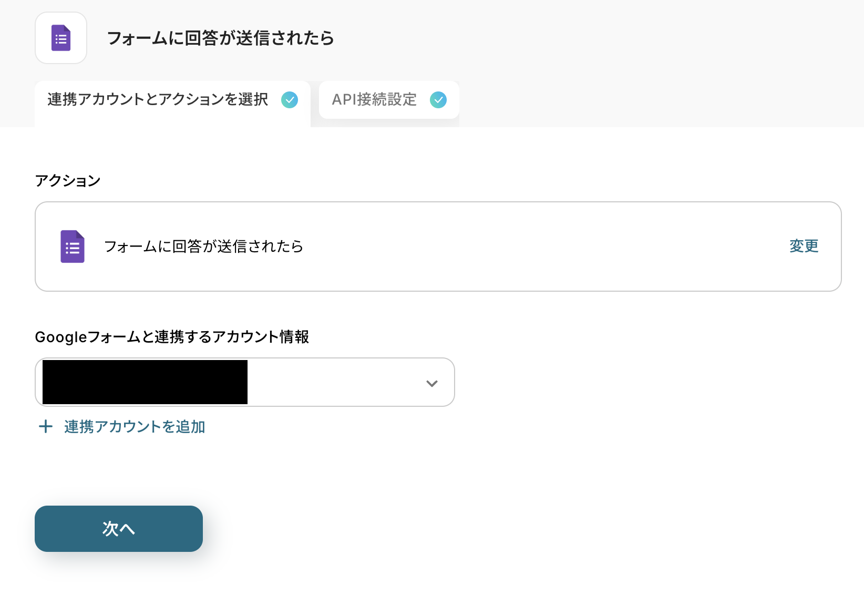Click the checkmark on the API接続設定 tab
The width and height of the screenshot is (864, 616).
438,100
